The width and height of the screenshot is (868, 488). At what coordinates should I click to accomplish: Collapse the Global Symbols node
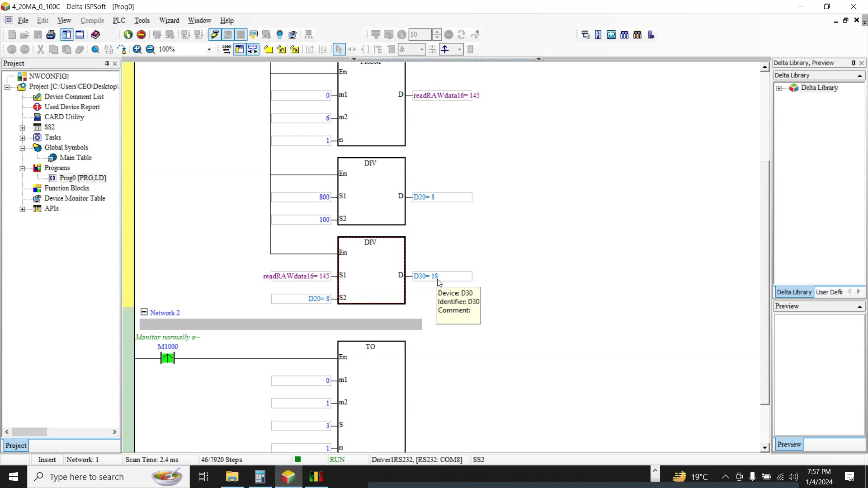[x=22, y=148]
